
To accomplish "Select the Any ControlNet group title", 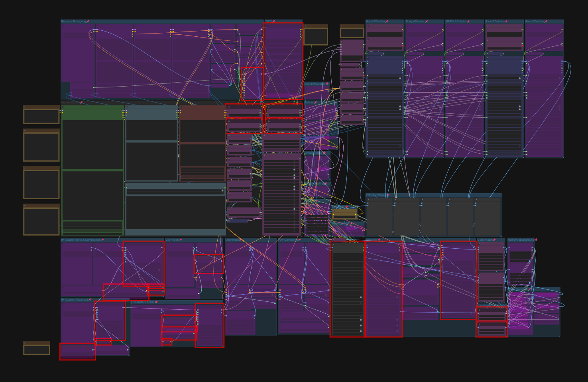I will (x=289, y=240).
